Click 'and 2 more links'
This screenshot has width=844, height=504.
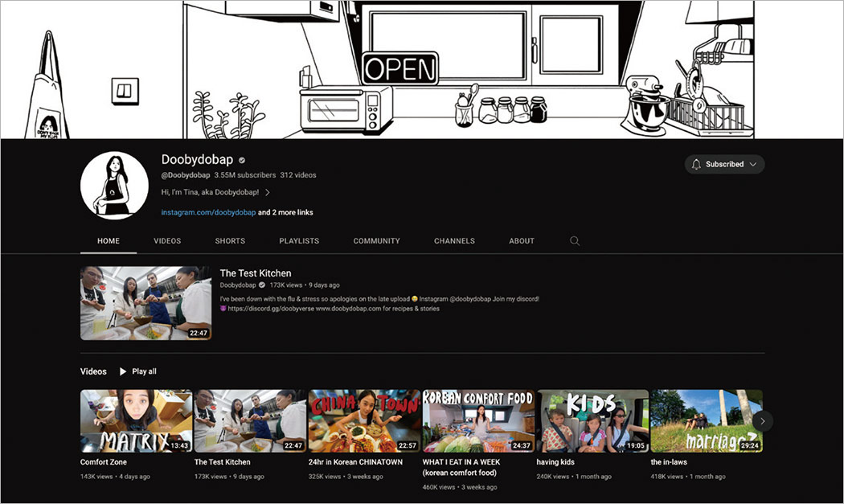point(285,213)
